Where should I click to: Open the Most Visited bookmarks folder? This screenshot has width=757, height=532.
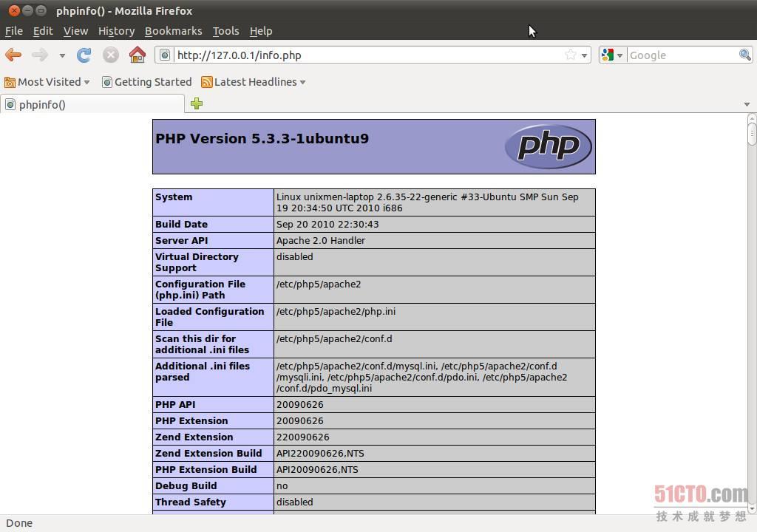(x=47, y=82)
